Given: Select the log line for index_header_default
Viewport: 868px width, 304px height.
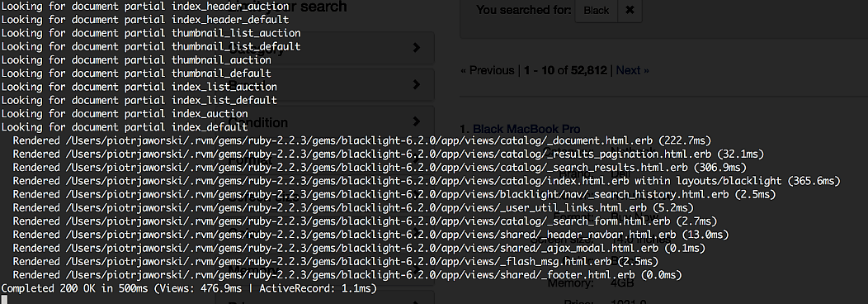Looking at the screenshot, I should click(145, 20).
